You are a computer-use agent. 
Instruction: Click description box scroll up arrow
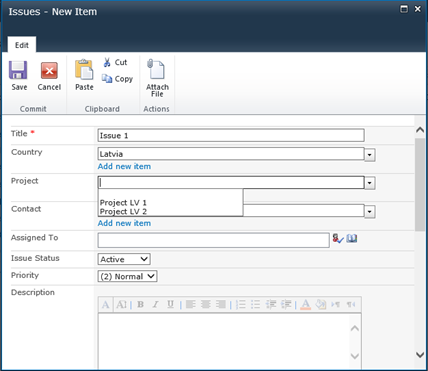(x=355, y=328)
